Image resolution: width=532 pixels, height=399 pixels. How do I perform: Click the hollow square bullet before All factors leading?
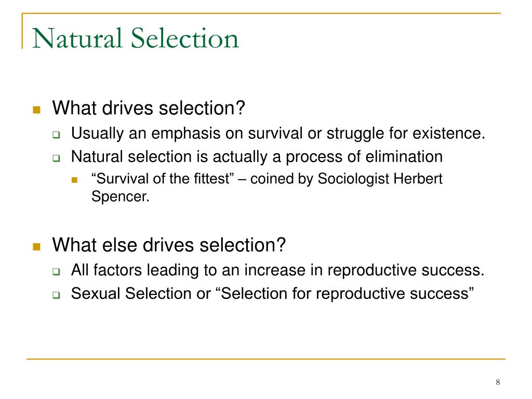click(x=56, y=271)
